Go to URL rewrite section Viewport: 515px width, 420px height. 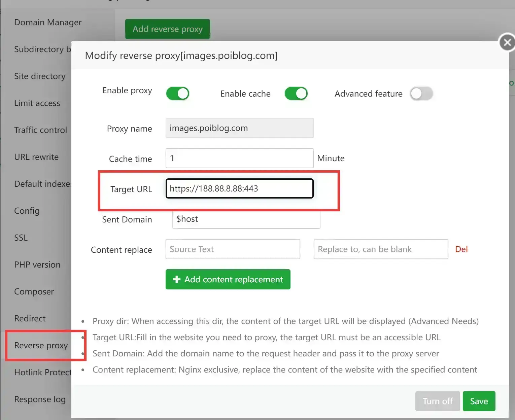[x=36, y=157]
